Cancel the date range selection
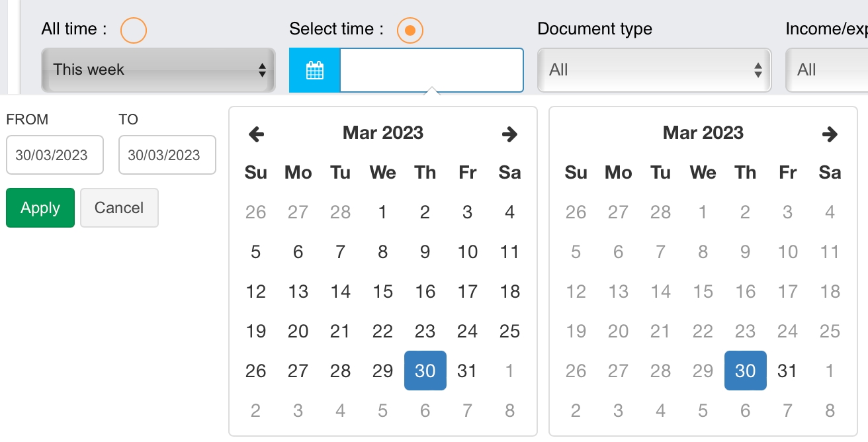The width and height of the screenshot is (868, 442). pyautogui.click(x=119, y=208)
